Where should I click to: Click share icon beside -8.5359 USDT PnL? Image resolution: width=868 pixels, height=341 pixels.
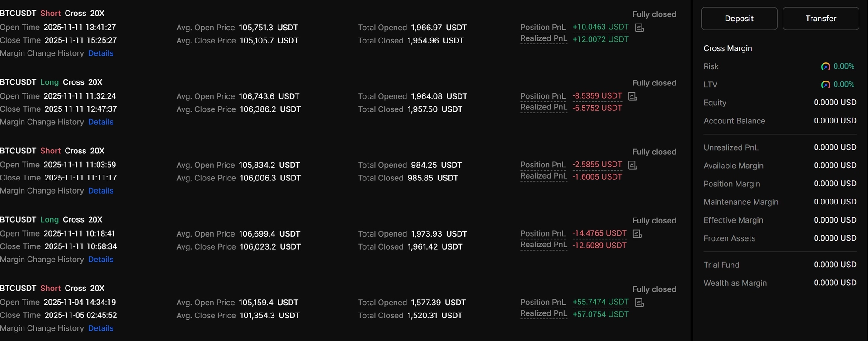632,97
